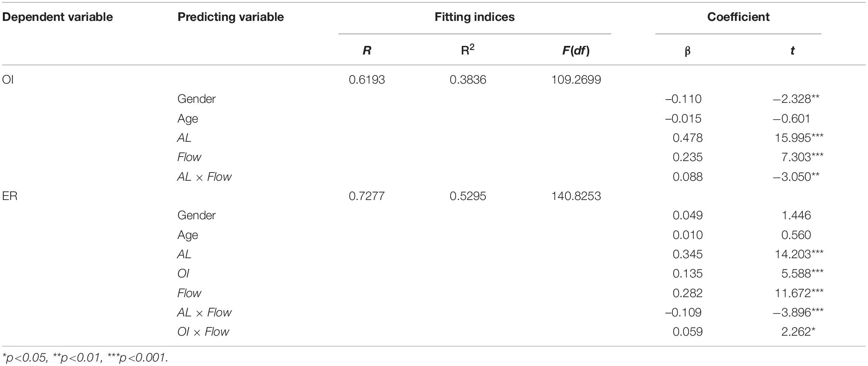Click the R squared value 0.5295

tap(467, 196)
